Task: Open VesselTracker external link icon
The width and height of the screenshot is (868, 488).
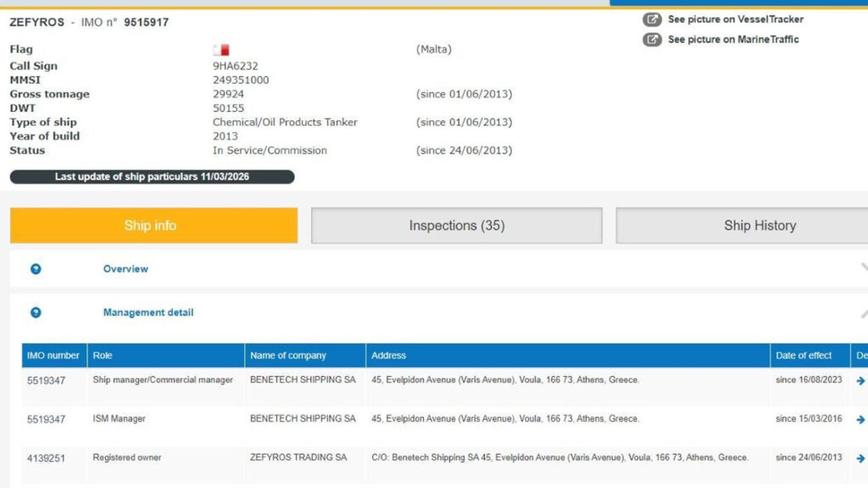Action: click(652, 19)
